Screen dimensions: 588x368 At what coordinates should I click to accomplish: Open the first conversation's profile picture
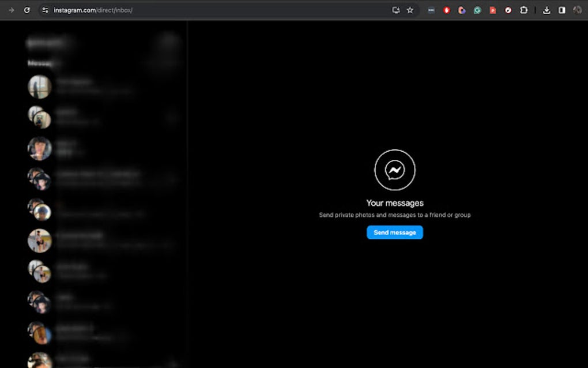coord(39,85)
